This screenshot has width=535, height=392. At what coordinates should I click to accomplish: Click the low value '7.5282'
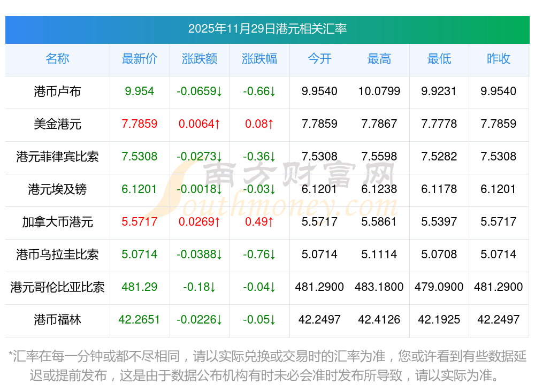point(439,157)
